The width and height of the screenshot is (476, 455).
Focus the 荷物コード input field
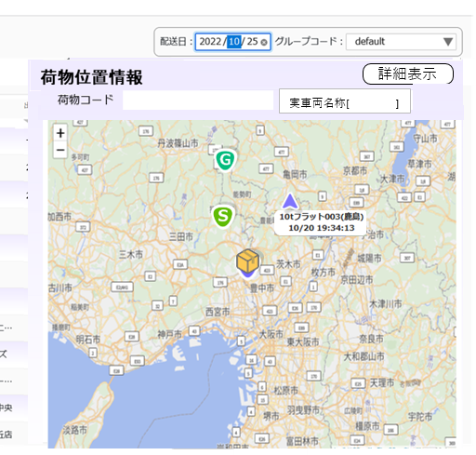[198, 100]
